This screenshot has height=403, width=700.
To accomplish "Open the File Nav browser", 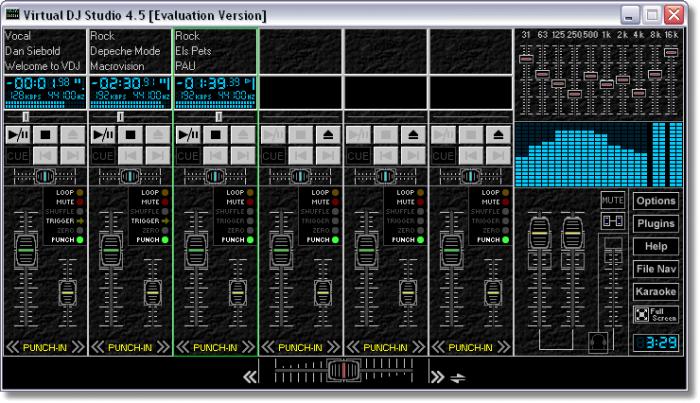I will pos(655,269).
